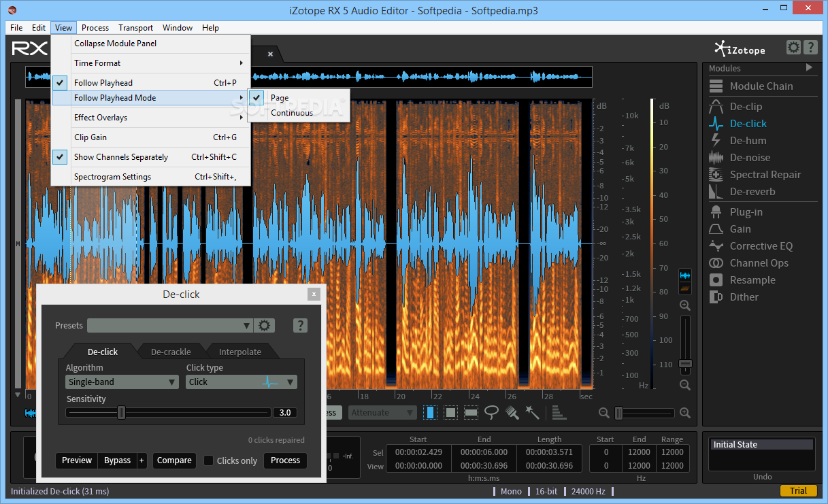Viewport: 828px width, 504px height.
Task: Zoom in vertically on amplitude
Action: (685, 306)
